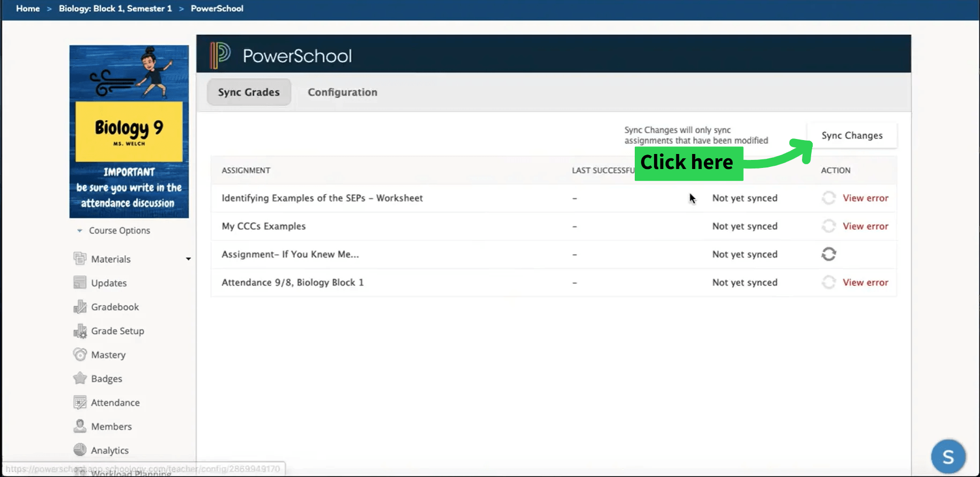Screen dimensions: 980x477
Task: Sync the Assignment- If You Knew Me row icon
Action: (829, 254)
